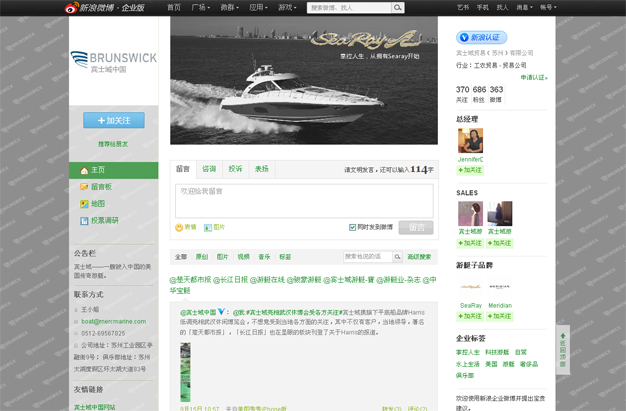The height and width of the screenshot is (411, 626).
Task: Follow SeaRay with 加关注 button
Action: 470,316
